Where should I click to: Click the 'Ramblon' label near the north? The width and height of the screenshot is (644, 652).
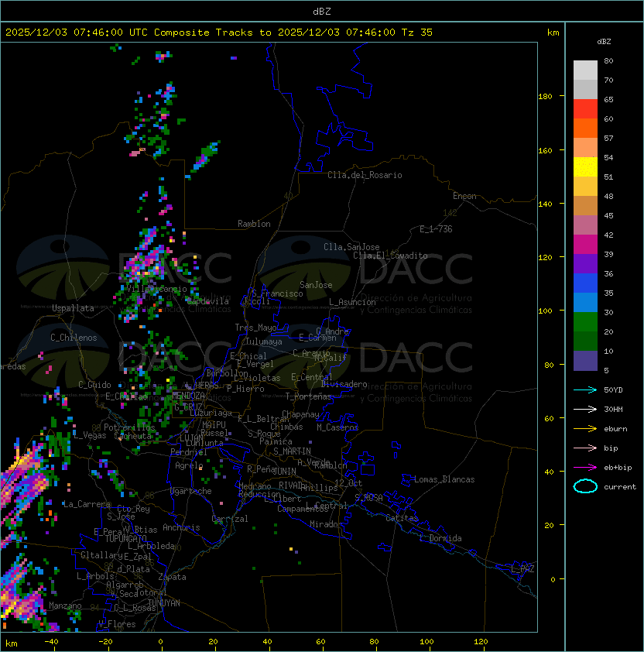[x=254, y=224]
